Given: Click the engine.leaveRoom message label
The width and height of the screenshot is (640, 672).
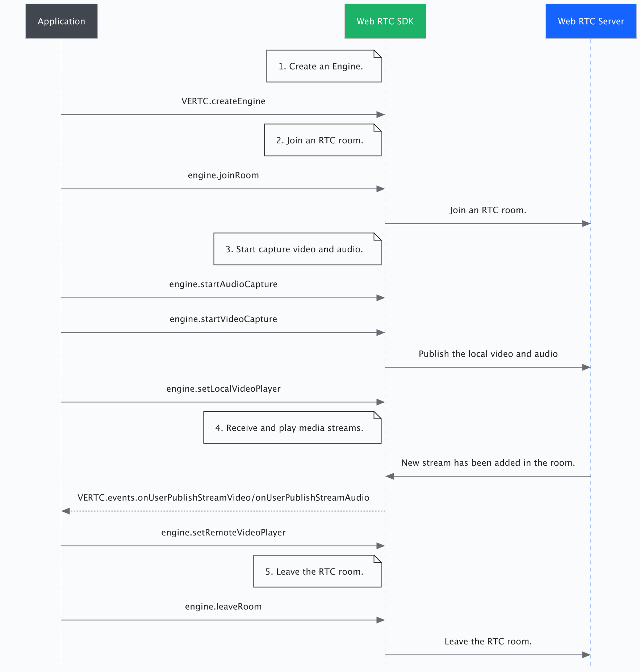Looking at the screenshot, I should 223,606.
